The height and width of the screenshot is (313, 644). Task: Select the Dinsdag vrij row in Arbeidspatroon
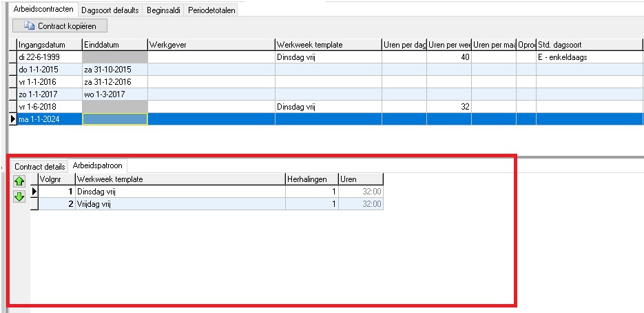(179, 192)
